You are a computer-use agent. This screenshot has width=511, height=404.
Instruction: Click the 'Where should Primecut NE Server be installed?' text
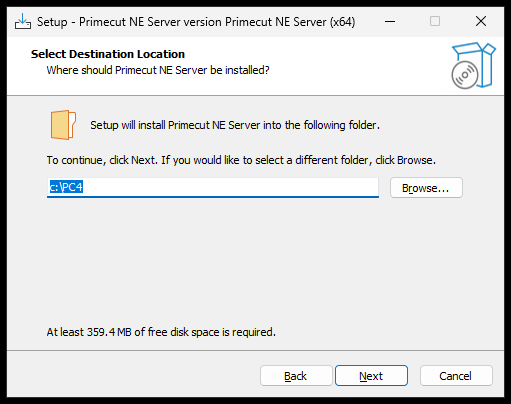[x=158, y=70]
